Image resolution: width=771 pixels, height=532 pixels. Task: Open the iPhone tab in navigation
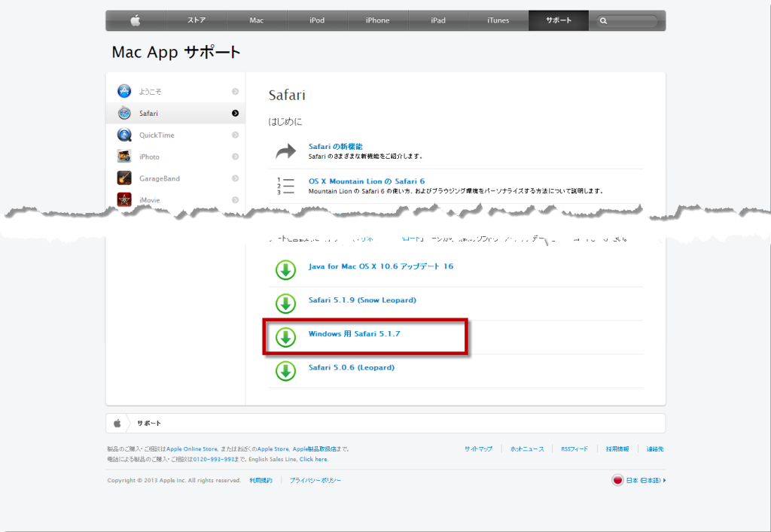coord(377,20)
